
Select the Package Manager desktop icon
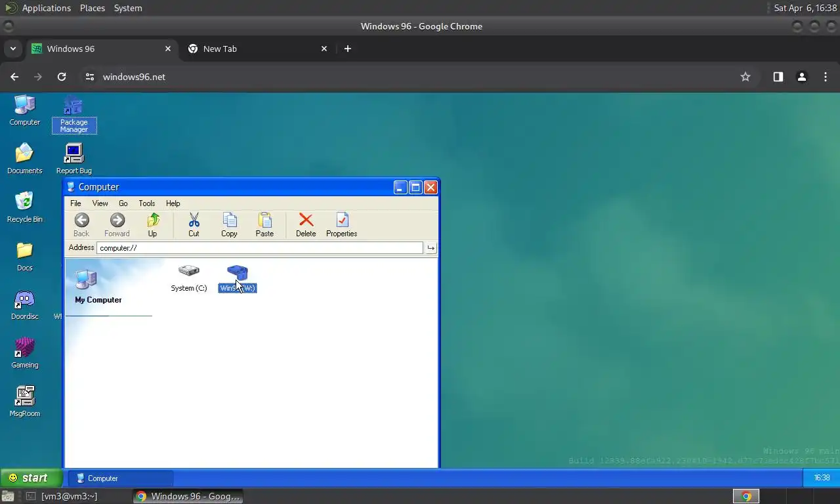(x=74, y=115)
